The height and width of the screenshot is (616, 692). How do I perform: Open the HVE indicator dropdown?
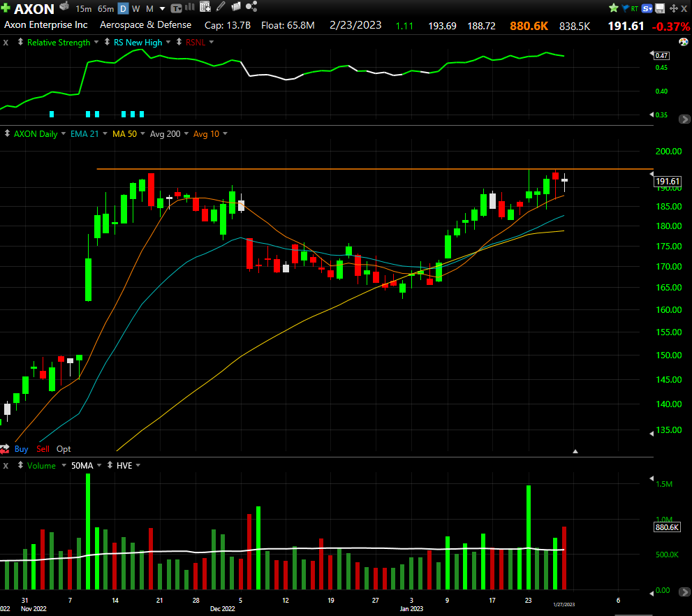[x=138, y=466]
